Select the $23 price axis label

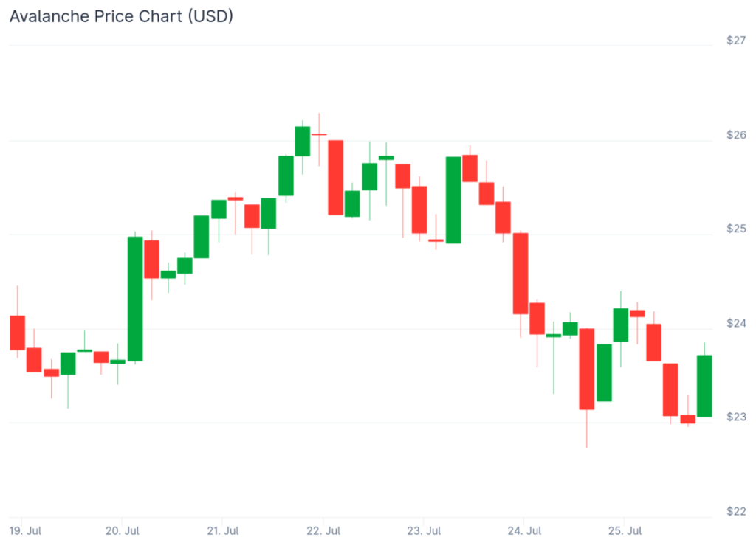click(735, 417)
